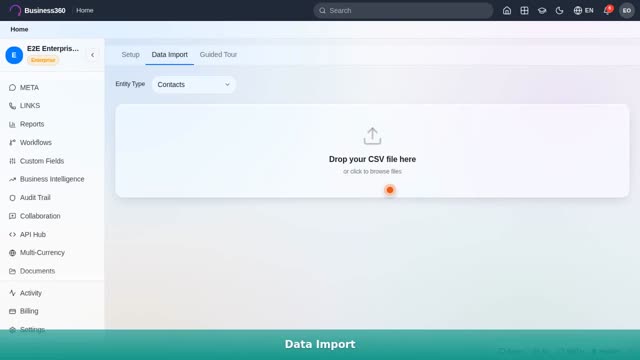This screenshot has height=360, width=640.
Task: Open Multi-Currency in the sidebar
Action: tap(52, 253)
